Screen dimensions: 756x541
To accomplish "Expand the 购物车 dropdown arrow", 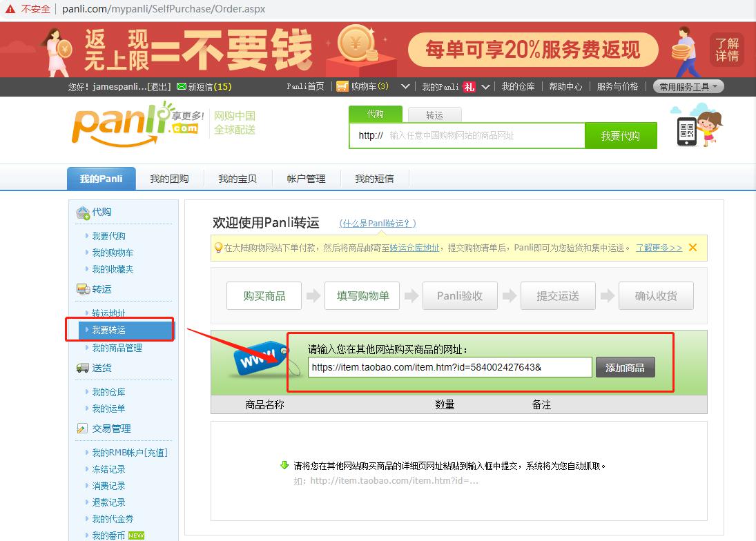I will click(x=406, y=87).
